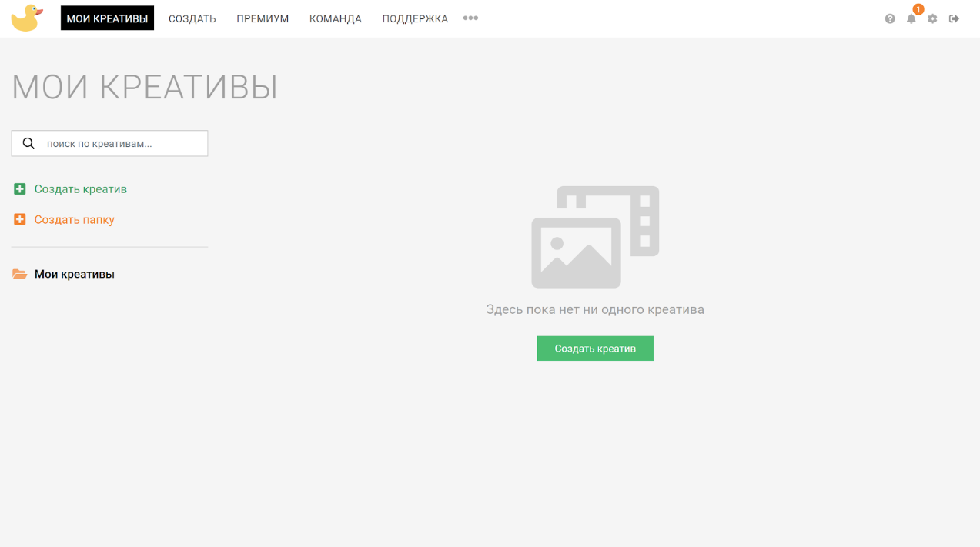The image size is (980, 547).
Task: Select the МОИ КРЕАТИВЫ navigation tab
Action: click(107, 18)
